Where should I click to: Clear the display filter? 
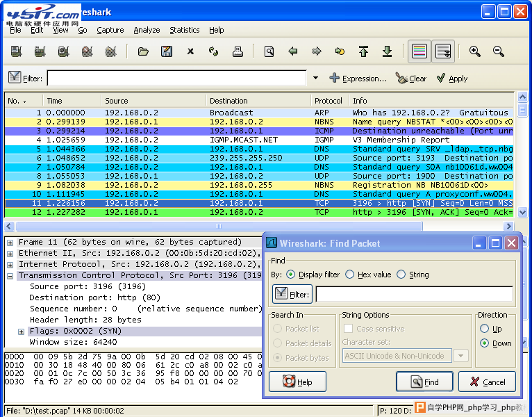[x=411, y=79]
